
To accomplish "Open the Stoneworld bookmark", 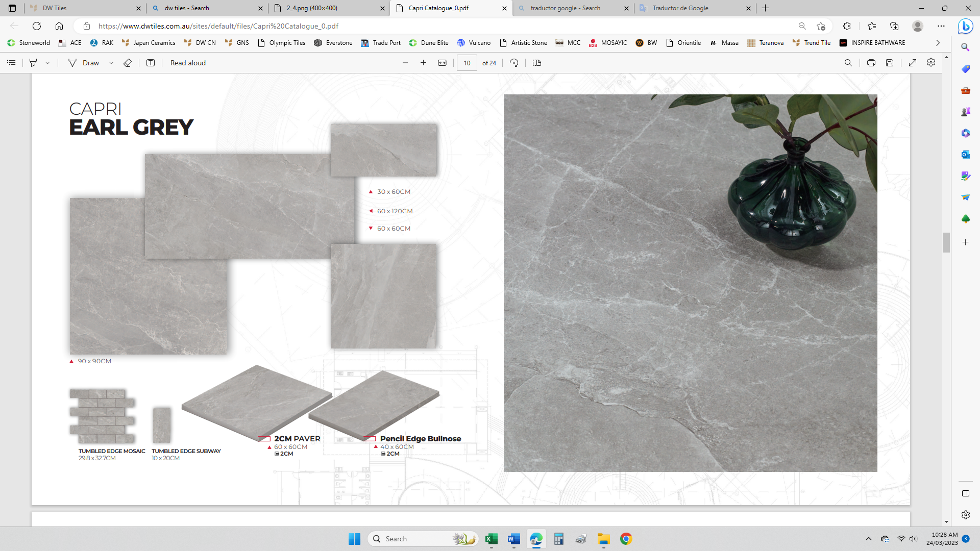I will pyautogui.click(x=29, y=43).
